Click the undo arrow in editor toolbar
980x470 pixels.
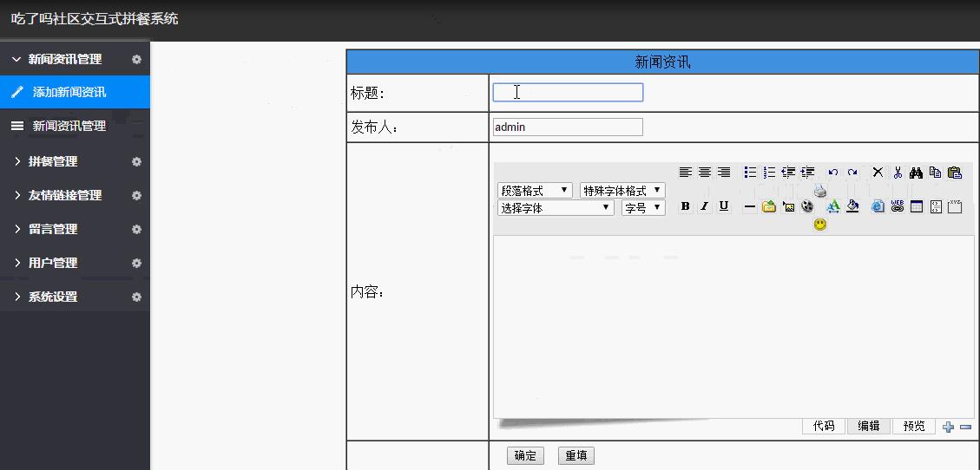pos(832,173)
